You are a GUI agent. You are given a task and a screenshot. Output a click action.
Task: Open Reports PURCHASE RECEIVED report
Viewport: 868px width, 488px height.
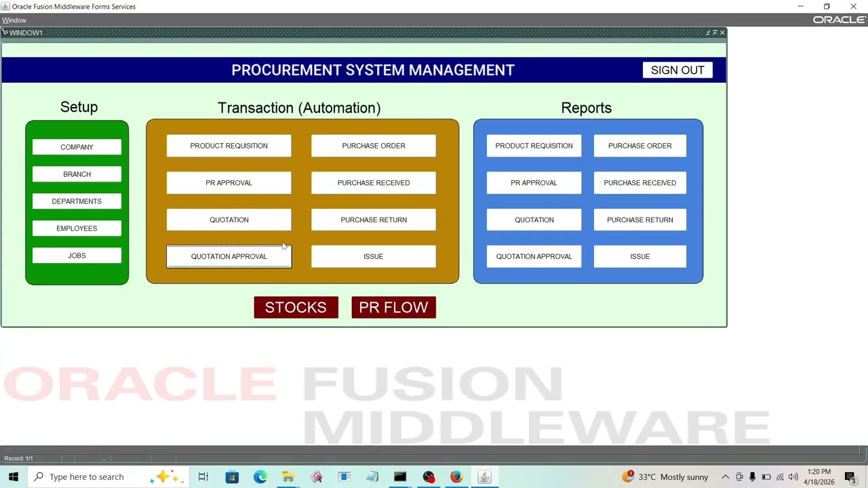point(640,183)
